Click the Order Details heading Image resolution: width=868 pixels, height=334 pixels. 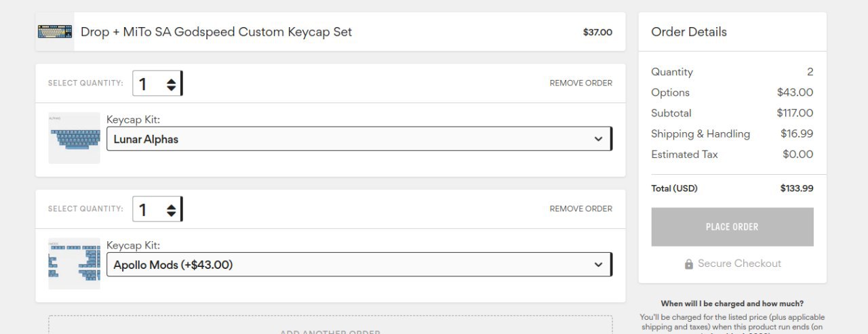[689, 32]
